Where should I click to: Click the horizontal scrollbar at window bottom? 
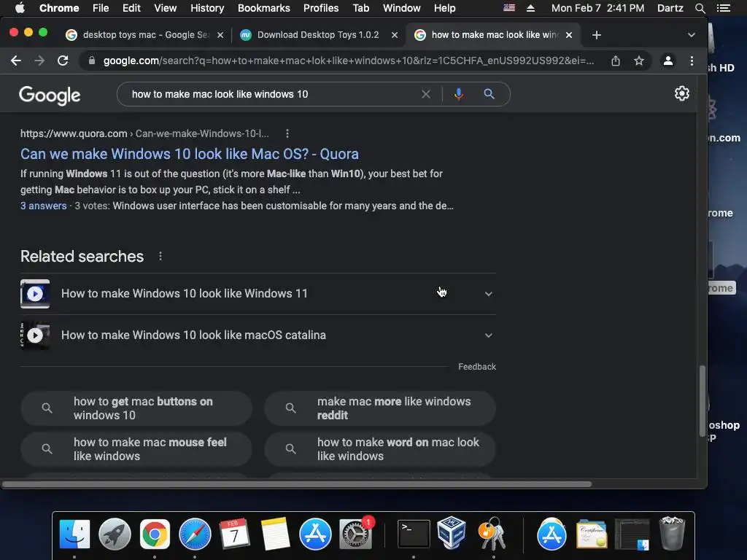296,484
